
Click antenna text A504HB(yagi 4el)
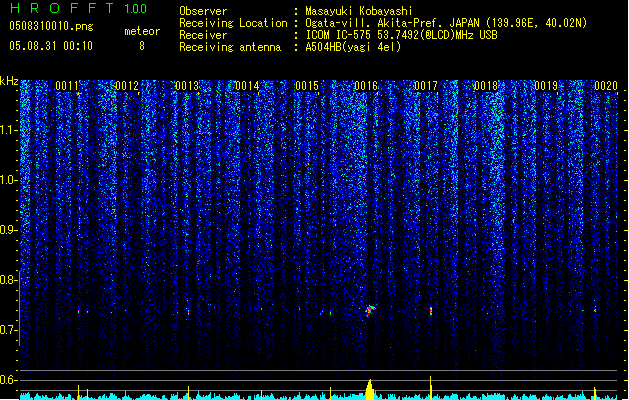coord(353,47)
